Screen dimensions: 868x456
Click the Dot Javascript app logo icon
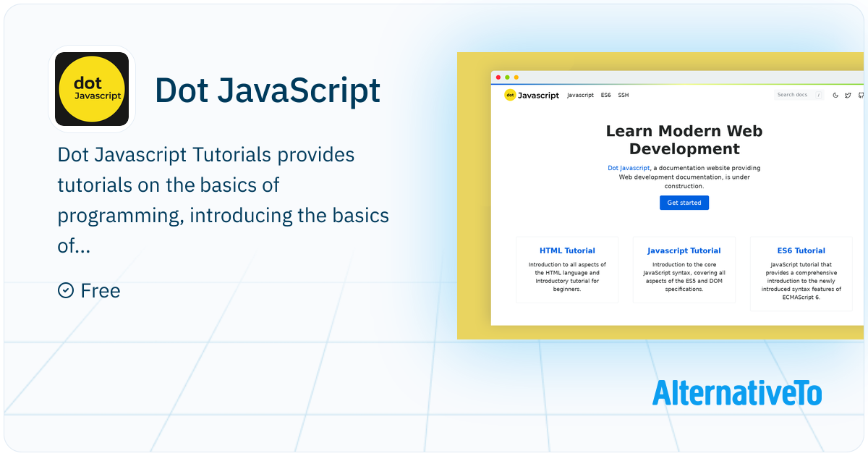click(92, 90)
